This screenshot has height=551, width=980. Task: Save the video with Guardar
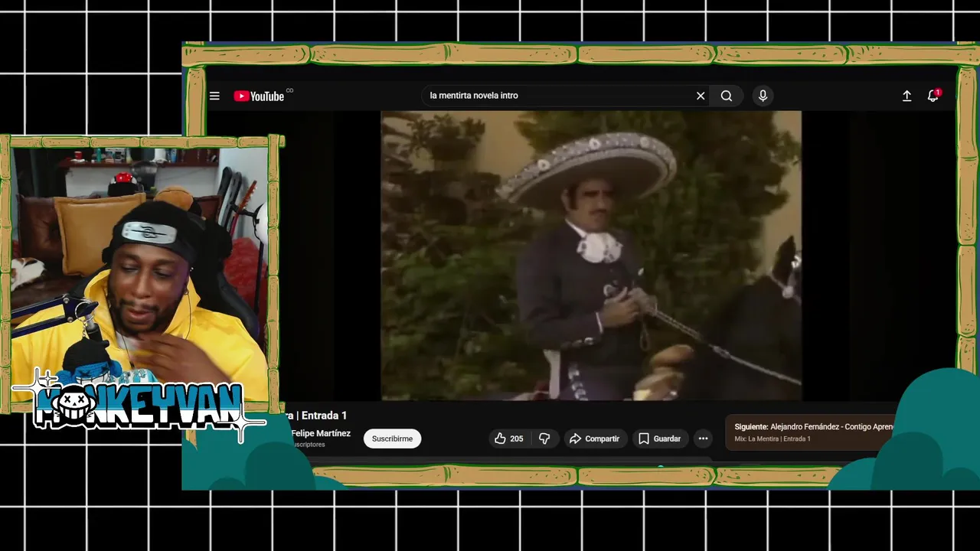coord(659,439)
